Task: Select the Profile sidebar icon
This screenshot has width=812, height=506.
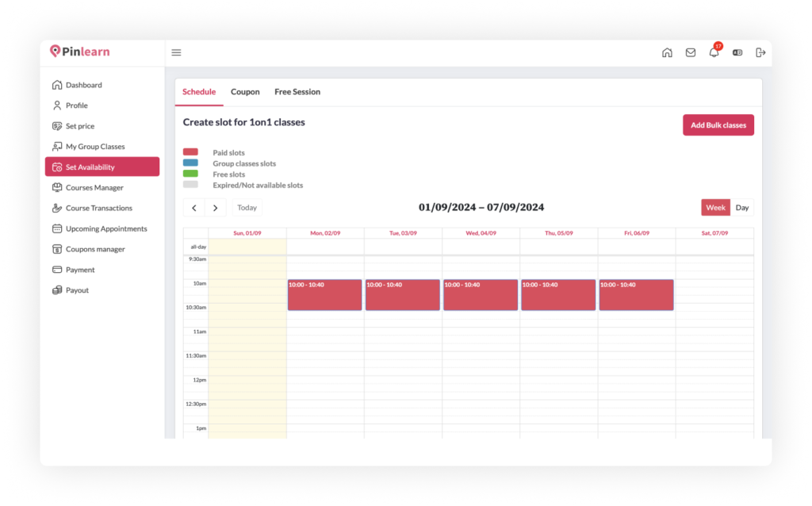Action: [x=76, y=105]
